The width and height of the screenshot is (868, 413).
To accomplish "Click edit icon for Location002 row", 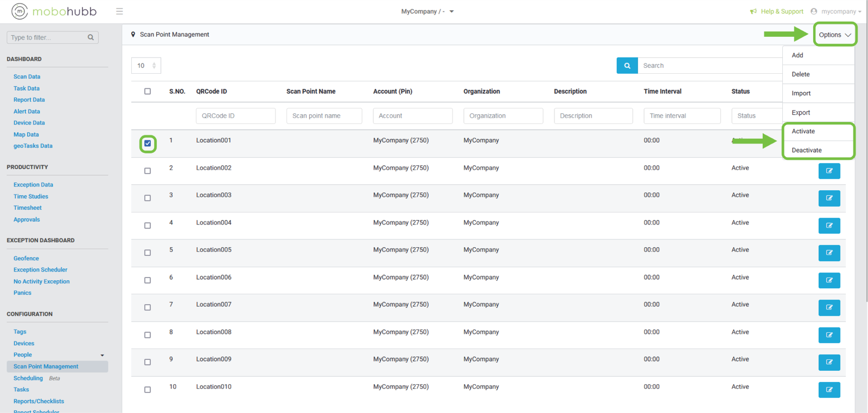I will 829,171.
